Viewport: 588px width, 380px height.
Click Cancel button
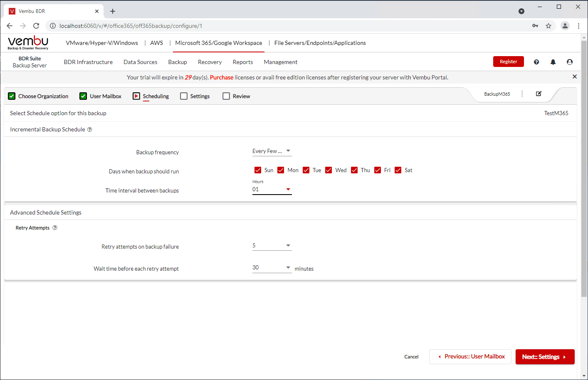click(x=411, y=357)
